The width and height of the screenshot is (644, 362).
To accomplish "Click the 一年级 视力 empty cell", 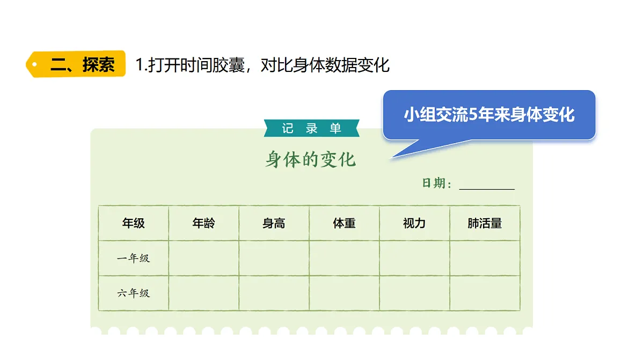I will tap(414, 258).
